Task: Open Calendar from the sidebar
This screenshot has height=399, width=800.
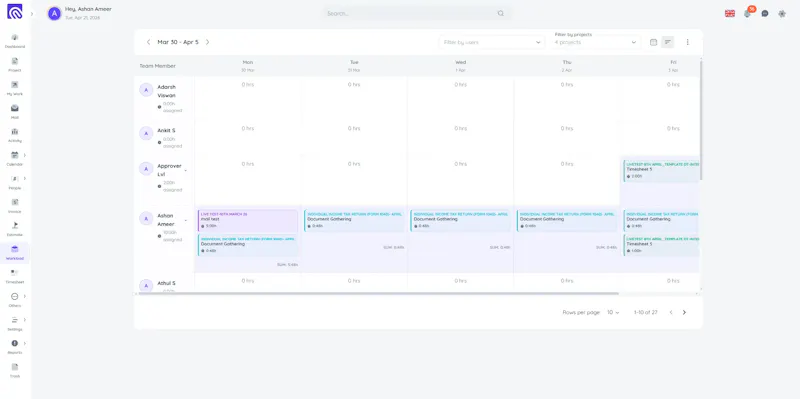Action: [x=15, y=158]
